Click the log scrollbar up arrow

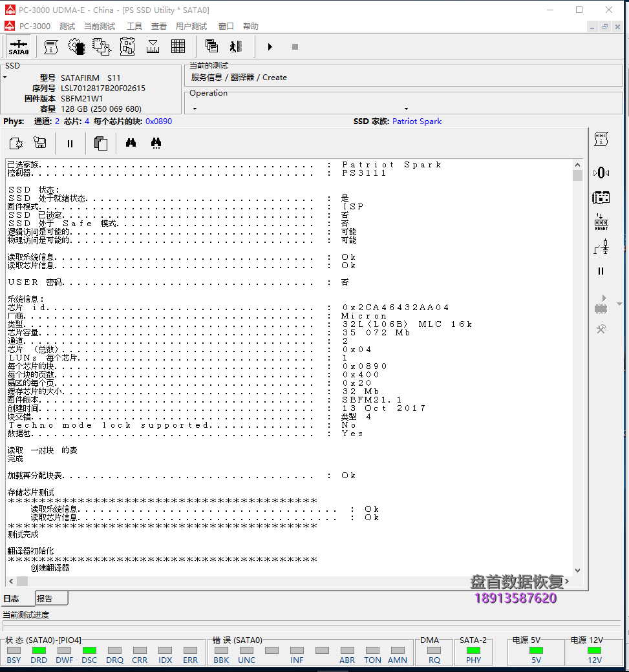point(577,165)
